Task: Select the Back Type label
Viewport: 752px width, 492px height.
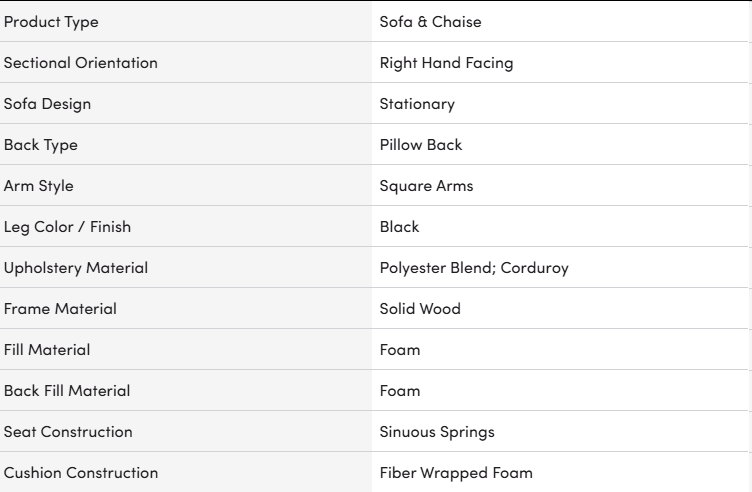Action: click(41, 145)
